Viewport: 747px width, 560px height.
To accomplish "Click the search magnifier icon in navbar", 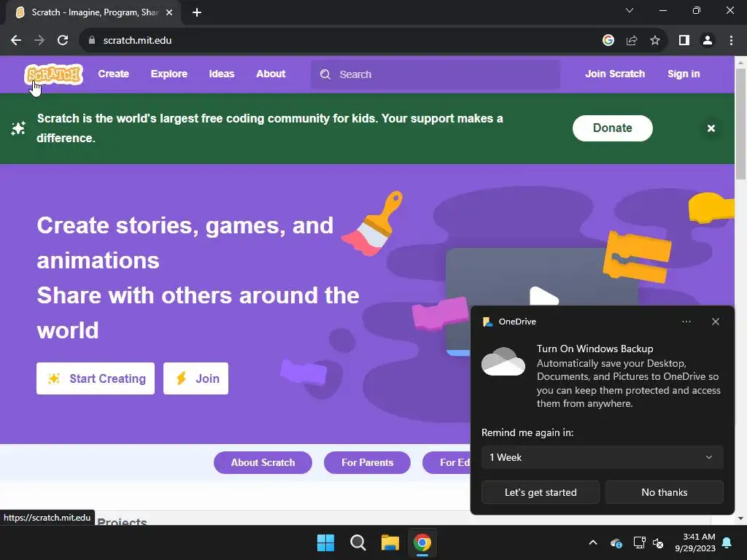I will pyautogui.click(x=325, y=74).
